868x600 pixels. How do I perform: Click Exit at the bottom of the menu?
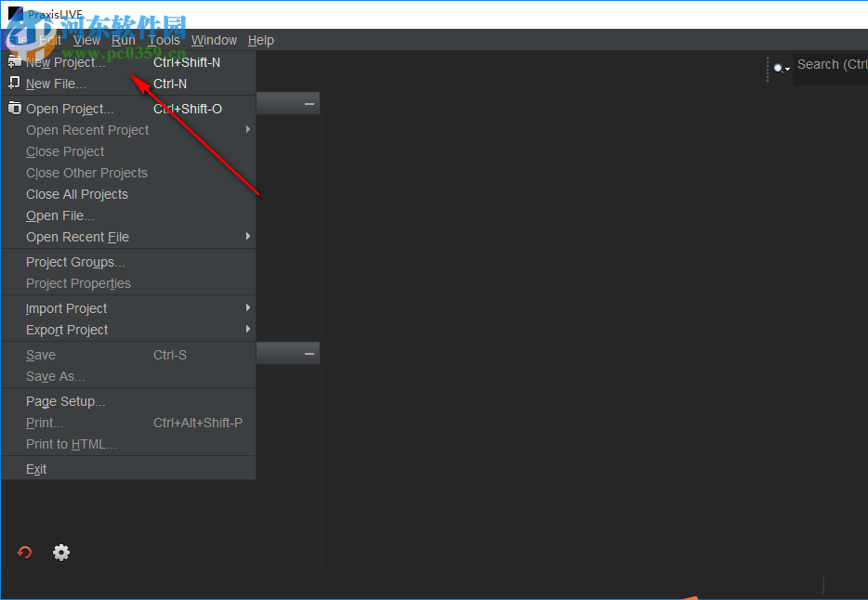[35, 469]
